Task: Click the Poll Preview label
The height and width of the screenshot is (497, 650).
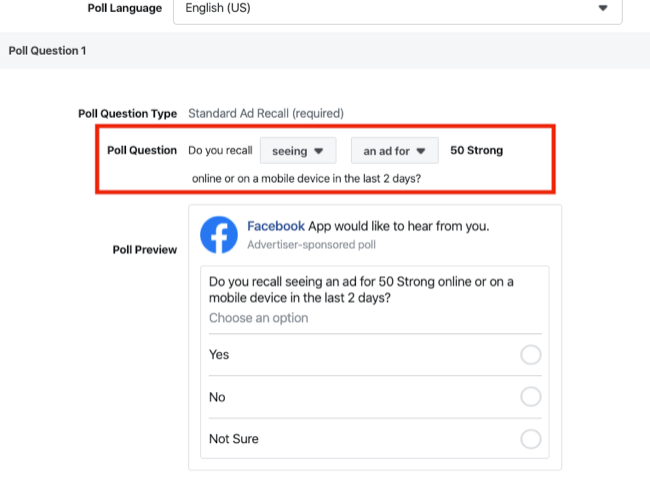Action: (144, 250)
